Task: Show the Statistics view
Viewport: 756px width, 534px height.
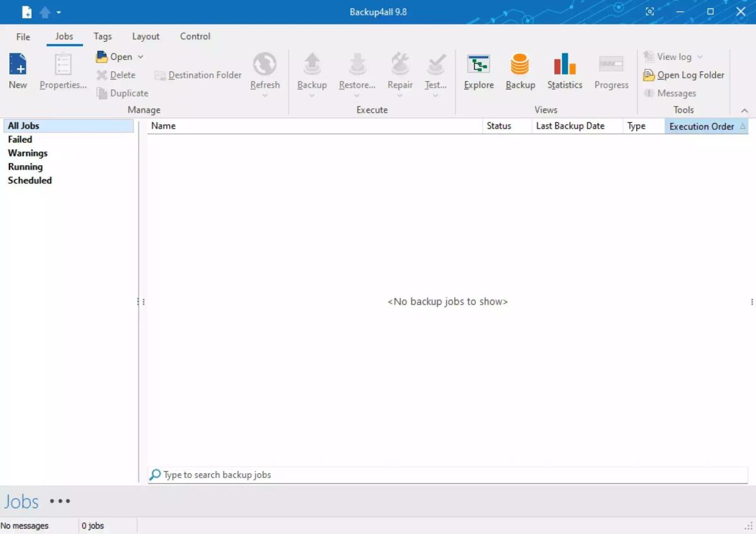Action: point(564,69)
